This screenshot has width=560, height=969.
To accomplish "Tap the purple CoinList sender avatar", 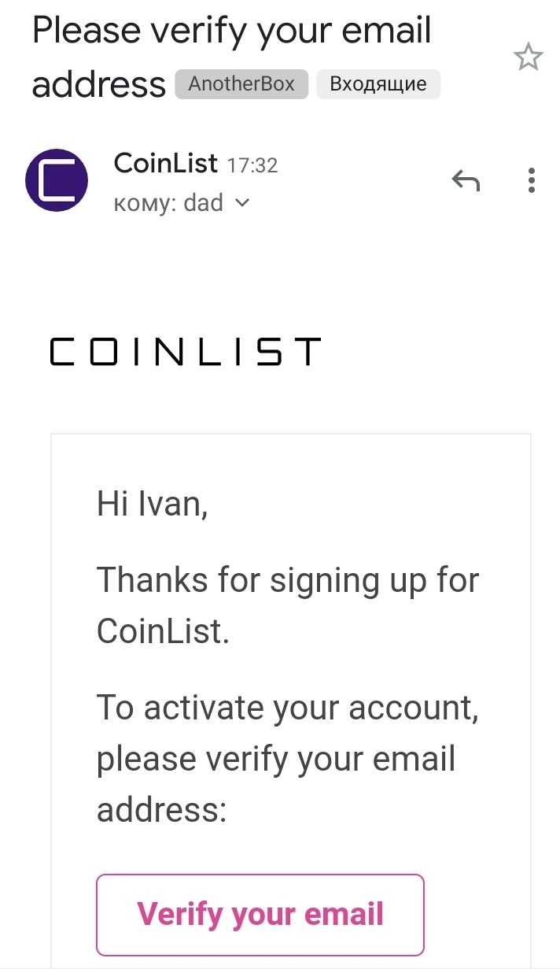I will coord(57,180).
